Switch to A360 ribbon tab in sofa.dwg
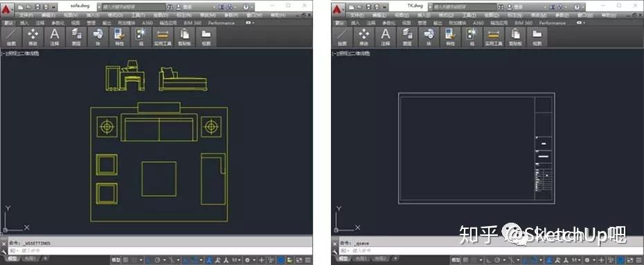The height and width of the screenshot is (265, 644). click(148, 23)
